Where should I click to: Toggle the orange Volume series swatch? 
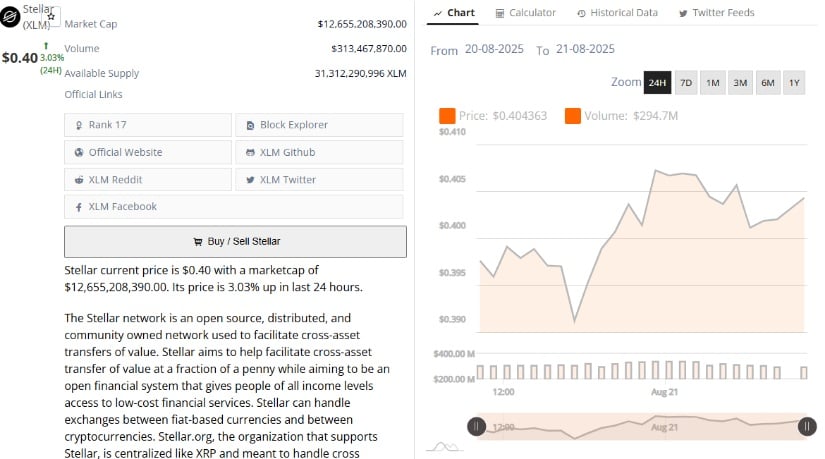(x=572, y=116)
